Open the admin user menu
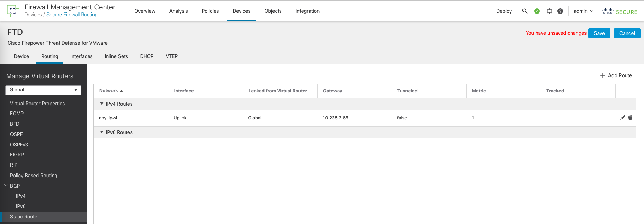Image resolution: width=644 pixels, height=224 pixels. click(x=583, y=11)
